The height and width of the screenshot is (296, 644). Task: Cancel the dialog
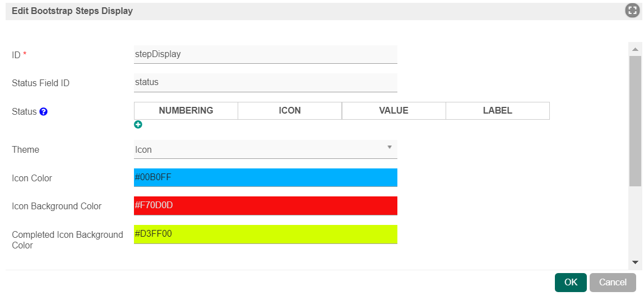pyautogui.click(x=613, y=282)
